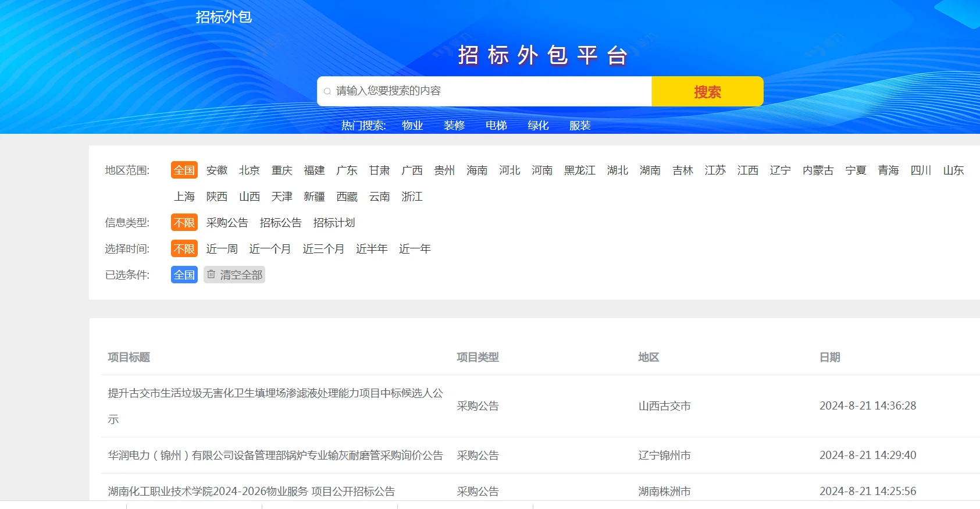Click the trash icon in 清空全部
980x509 pixels.
[211, 274]
